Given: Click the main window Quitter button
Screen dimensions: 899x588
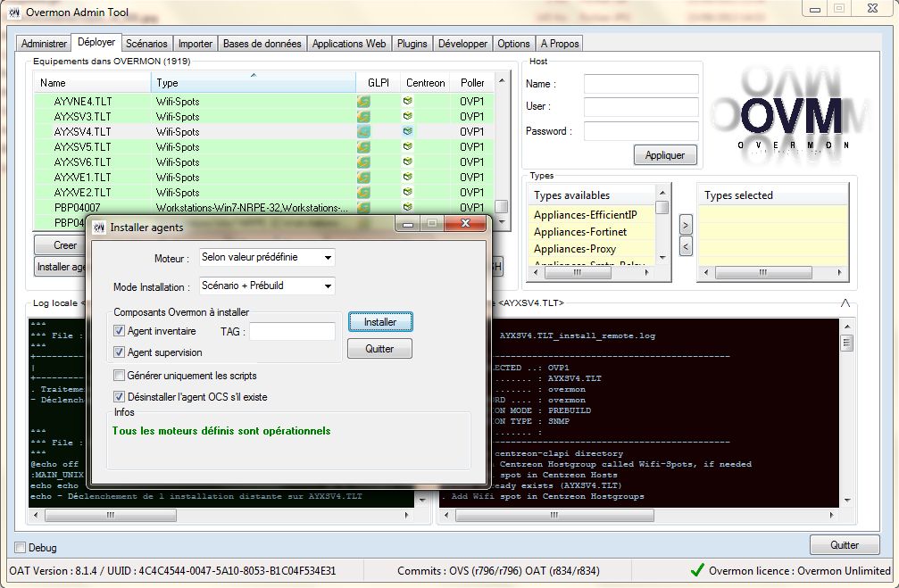Looking at the screenshot, I should click(845, 545).
